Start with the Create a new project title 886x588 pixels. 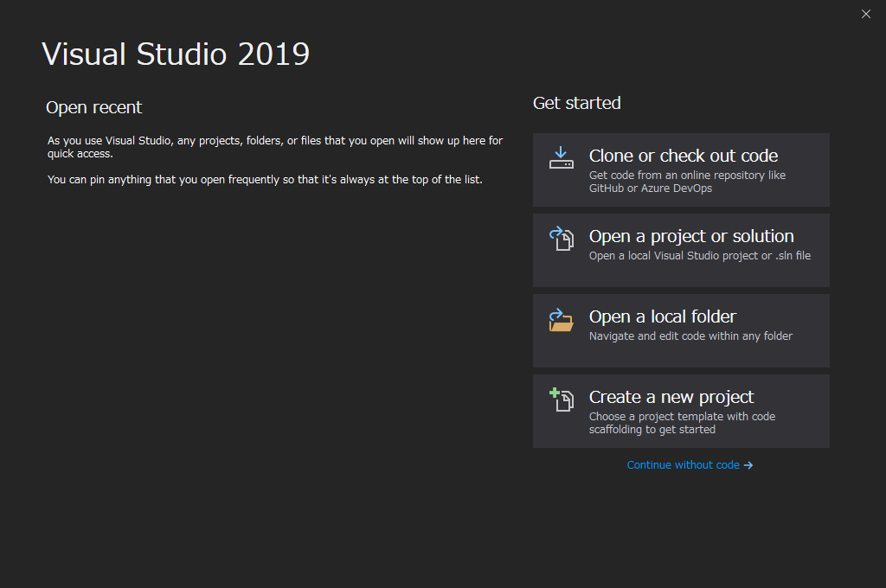(x=671, y=397)
